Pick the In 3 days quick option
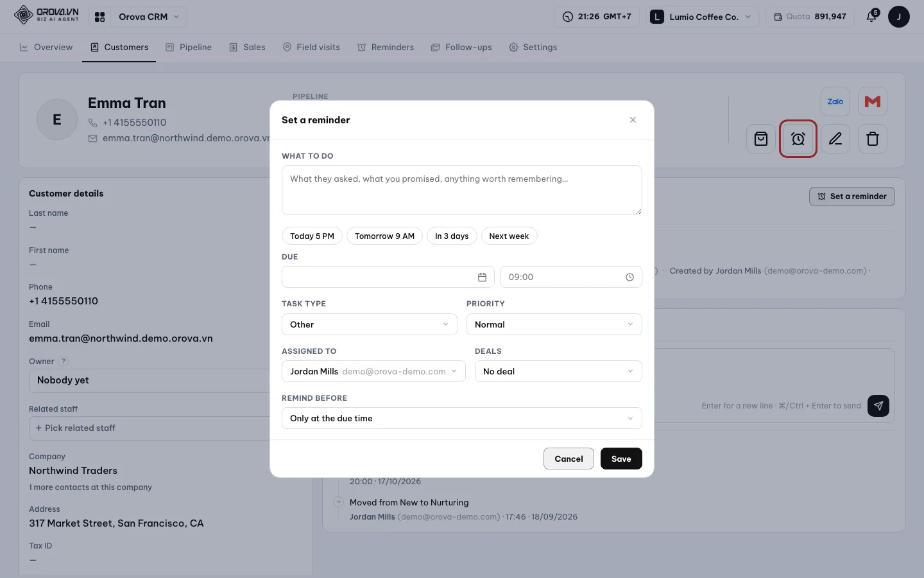Image resolution: width=924 pixels, height=578 pixels. 452,236
